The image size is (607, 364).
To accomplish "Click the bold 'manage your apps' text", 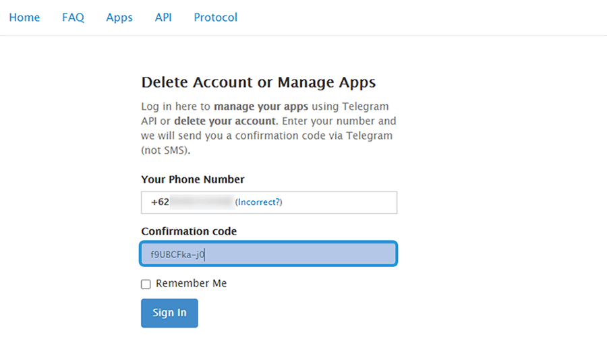I will pos(261,107).
